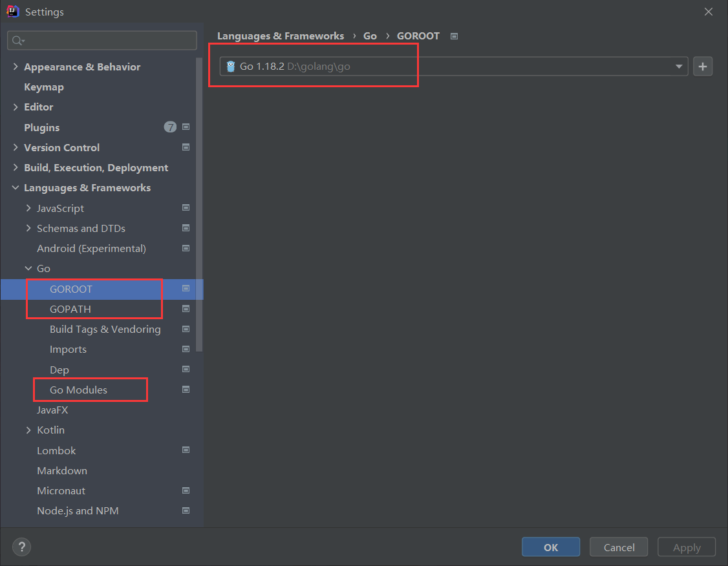Click the Go Modules row project icon

coord(186,389)
